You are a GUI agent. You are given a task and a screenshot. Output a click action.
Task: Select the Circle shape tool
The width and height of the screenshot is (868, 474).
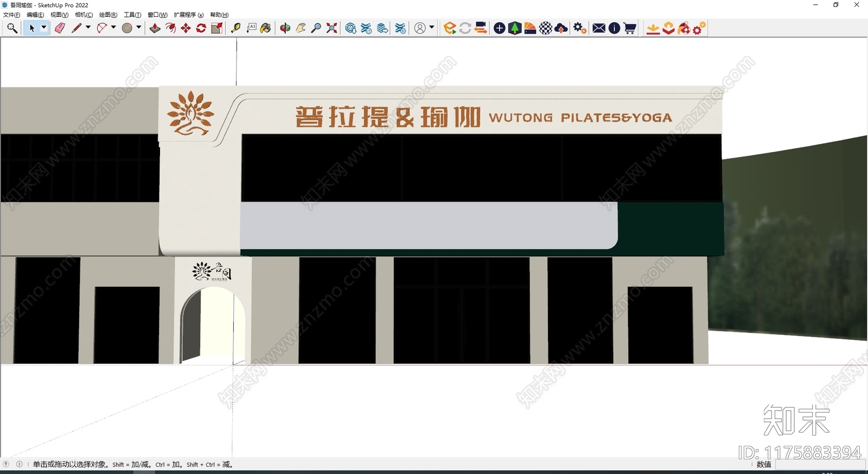(x=127, y=28)
